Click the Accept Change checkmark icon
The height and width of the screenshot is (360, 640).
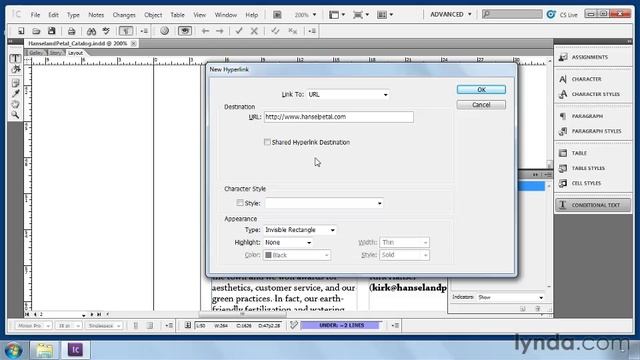[x=239, y=31]
